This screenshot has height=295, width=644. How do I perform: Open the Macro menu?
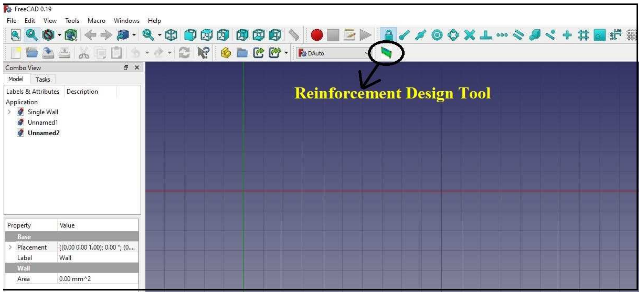[96, 21]
